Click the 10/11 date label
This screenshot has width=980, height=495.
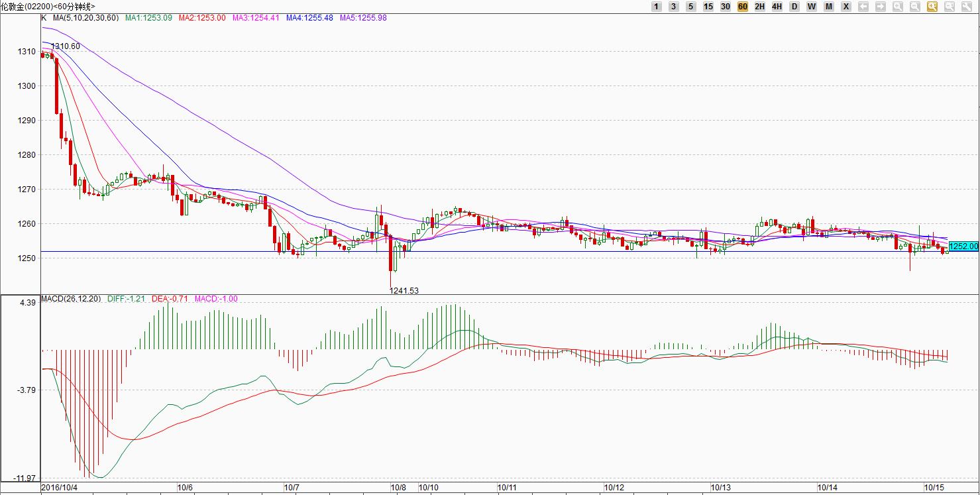pos(508,488)
